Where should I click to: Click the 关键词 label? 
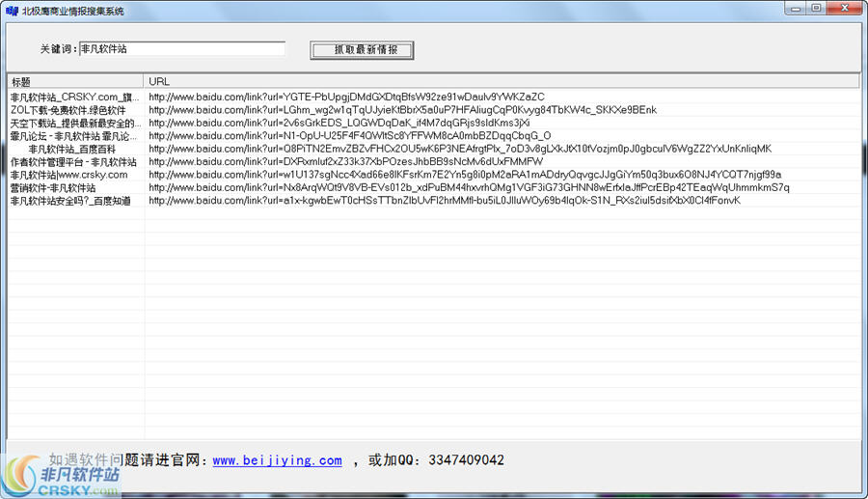click(x=57, y=48)
